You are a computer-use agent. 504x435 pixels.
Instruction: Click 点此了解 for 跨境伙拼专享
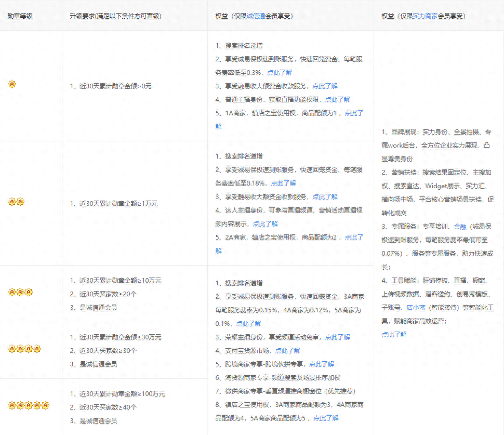pos(322,363)
